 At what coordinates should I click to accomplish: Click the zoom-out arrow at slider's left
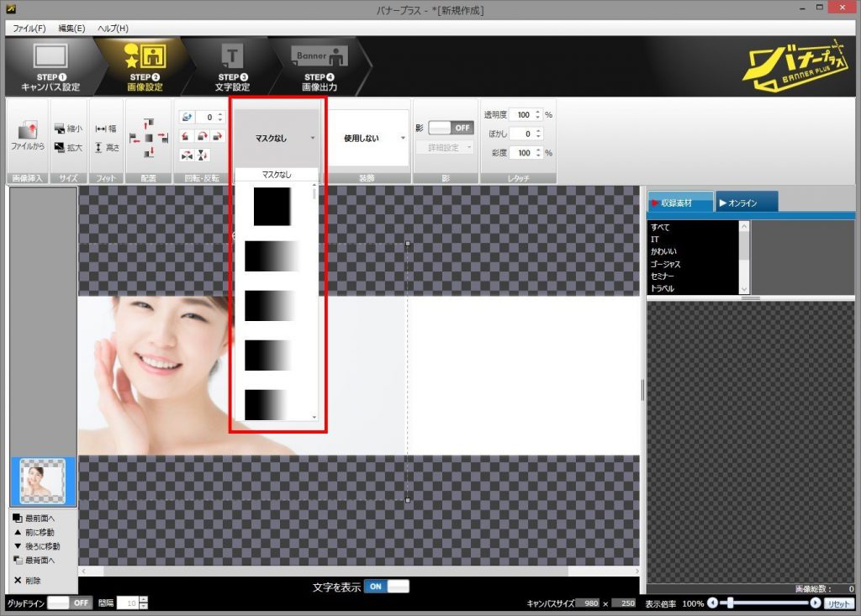tap(713, 603)
